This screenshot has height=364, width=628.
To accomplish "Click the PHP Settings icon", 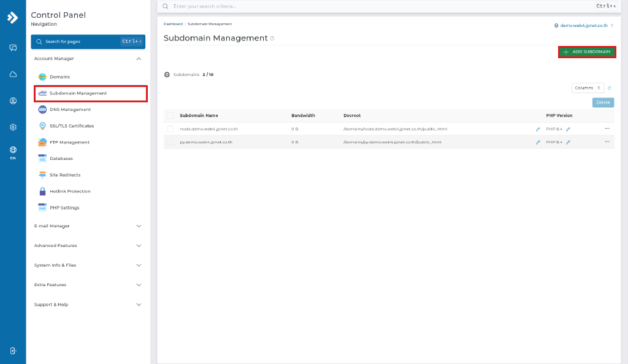I will click(42, 208).
